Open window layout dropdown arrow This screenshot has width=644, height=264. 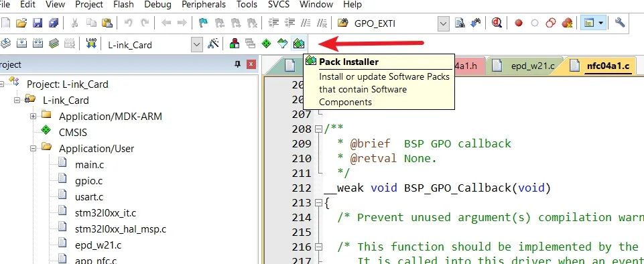[x=601, y=23]
